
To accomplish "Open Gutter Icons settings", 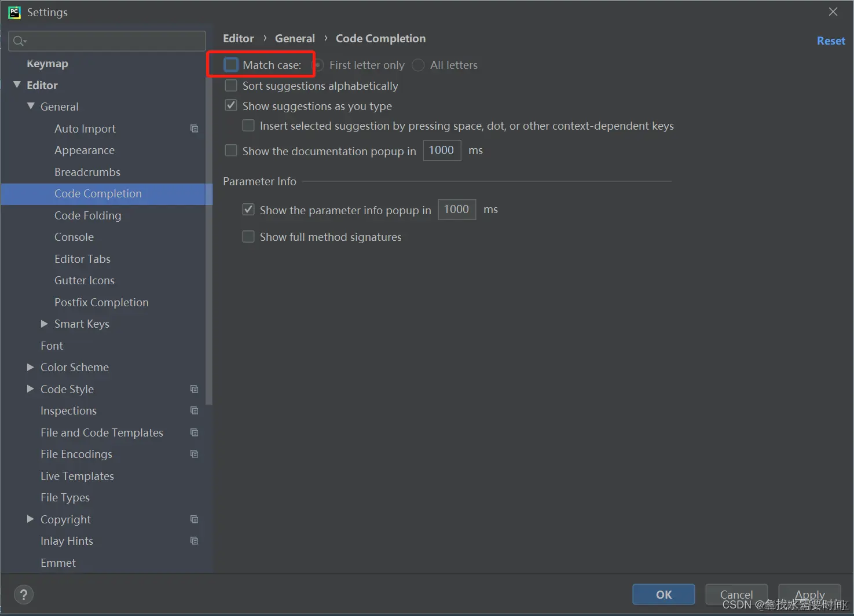I will tap(85, 280).
